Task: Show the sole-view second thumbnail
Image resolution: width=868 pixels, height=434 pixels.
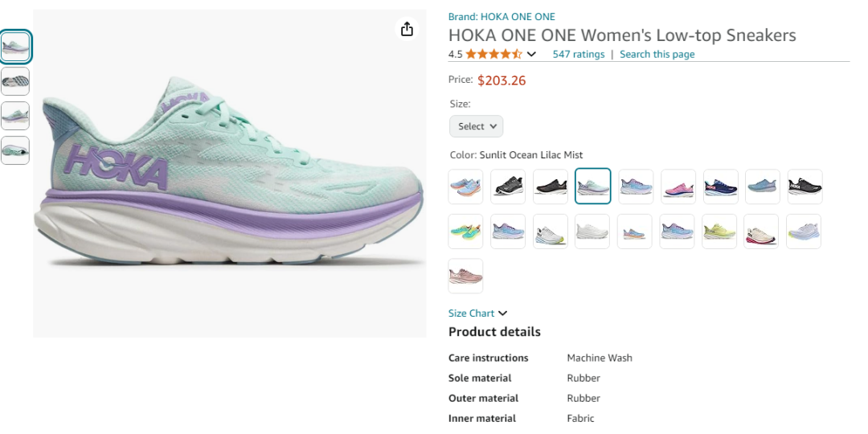Action: pos(15,81)
